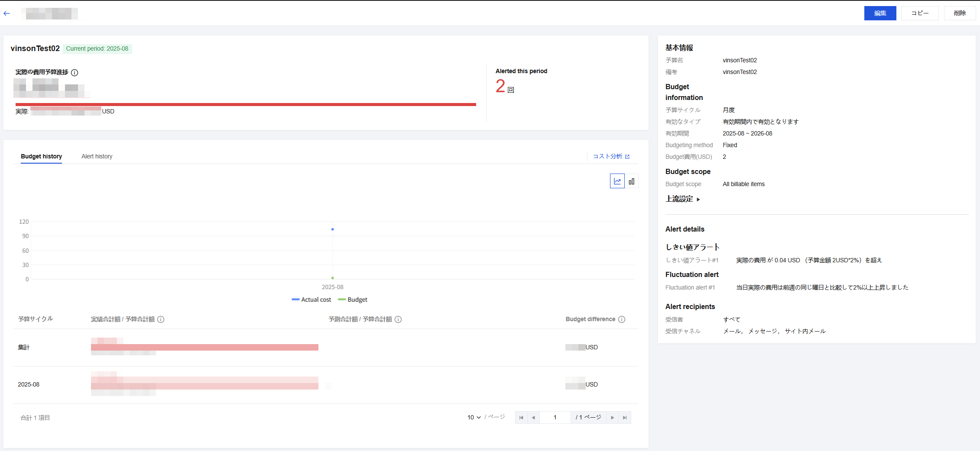
Task: Click the green Budget data point
Action: 332,278
